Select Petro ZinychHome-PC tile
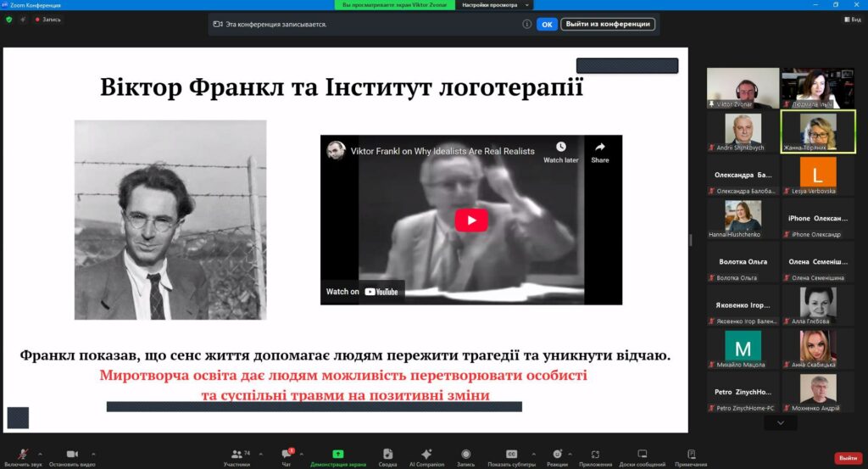This screenshot has width=868, height=469. pyautogui.click(x=743, y=393)
